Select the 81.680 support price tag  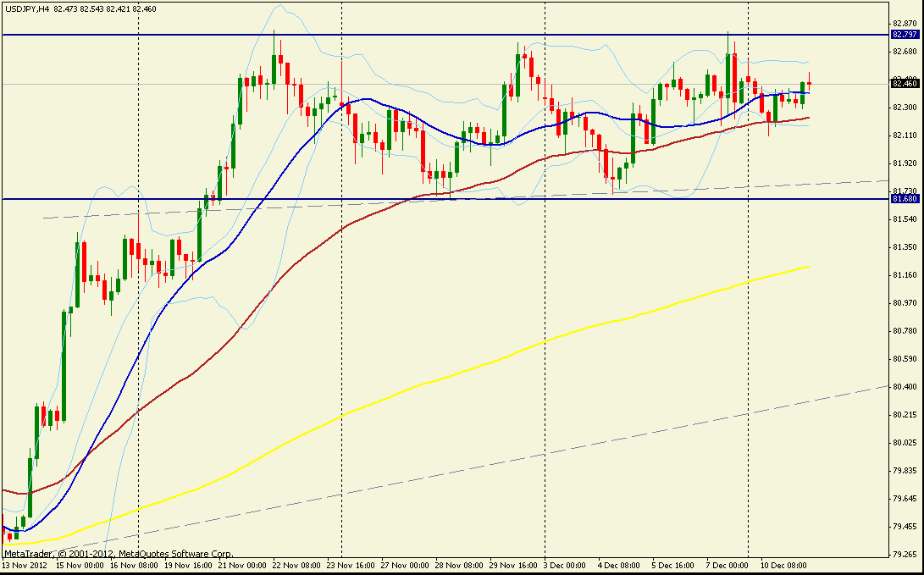[905, 199]
